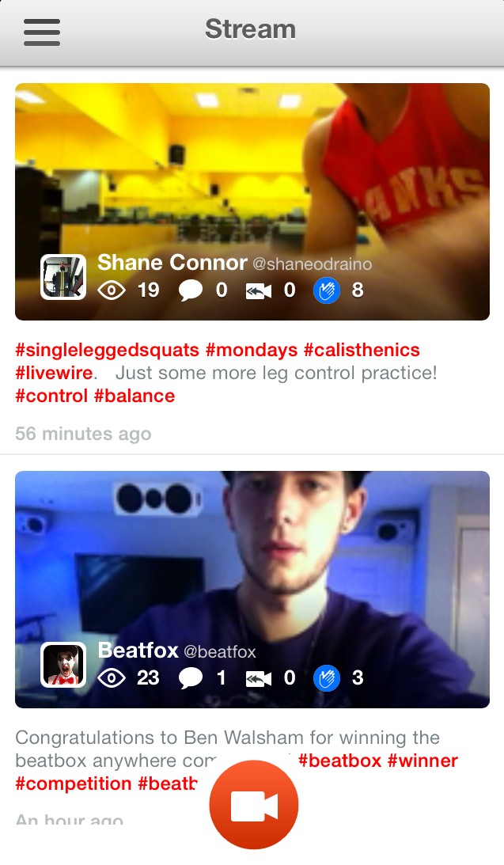This screenshot has width=504, height=865.
Task: Tap the replies icon on Shane Connor's video
Action: pos(259,291)
